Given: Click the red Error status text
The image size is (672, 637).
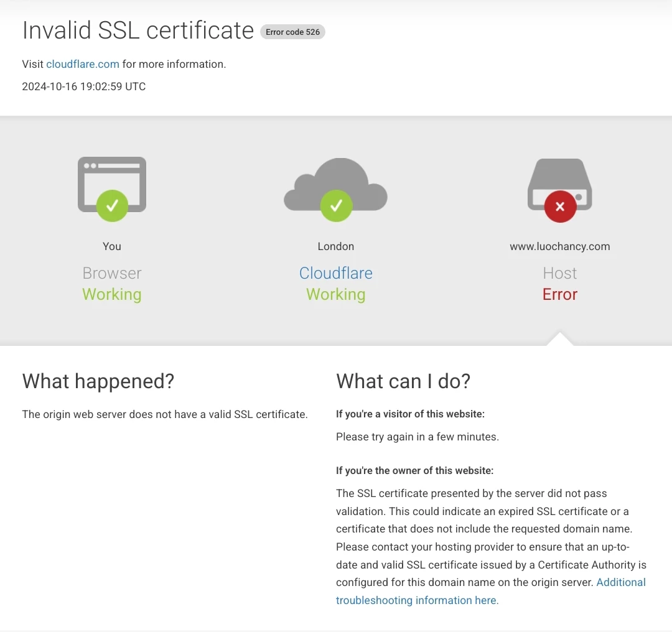Looking at the screenshot, I should click(x=560, y=294).
